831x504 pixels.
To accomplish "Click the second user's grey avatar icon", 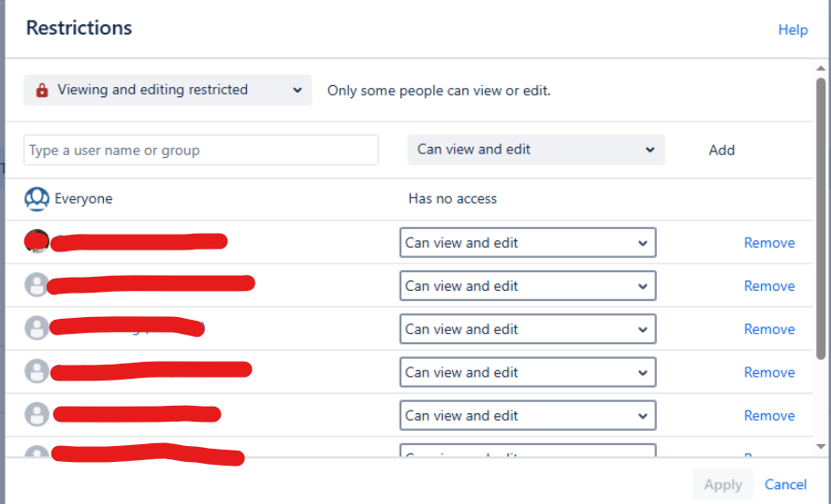I will point(36,285).
